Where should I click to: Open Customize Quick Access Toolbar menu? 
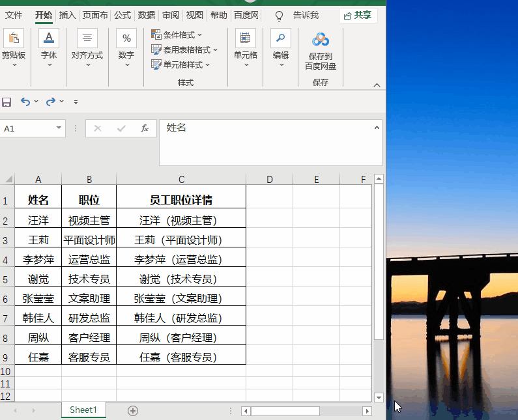[76, 102]
